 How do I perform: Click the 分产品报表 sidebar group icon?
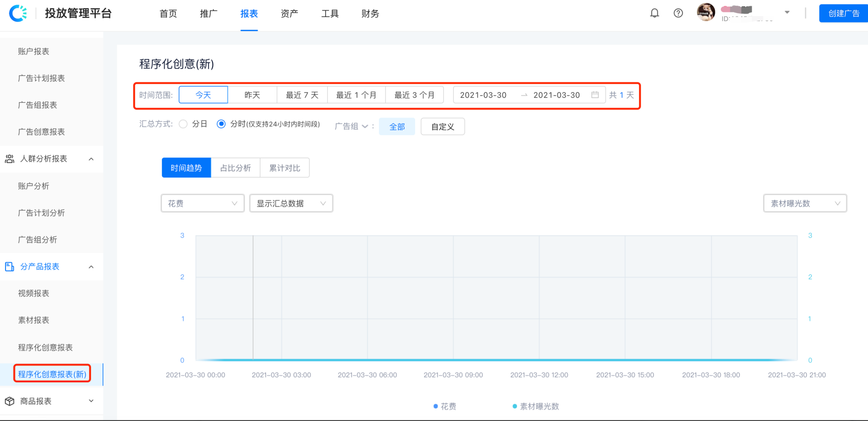pos(9,266)
